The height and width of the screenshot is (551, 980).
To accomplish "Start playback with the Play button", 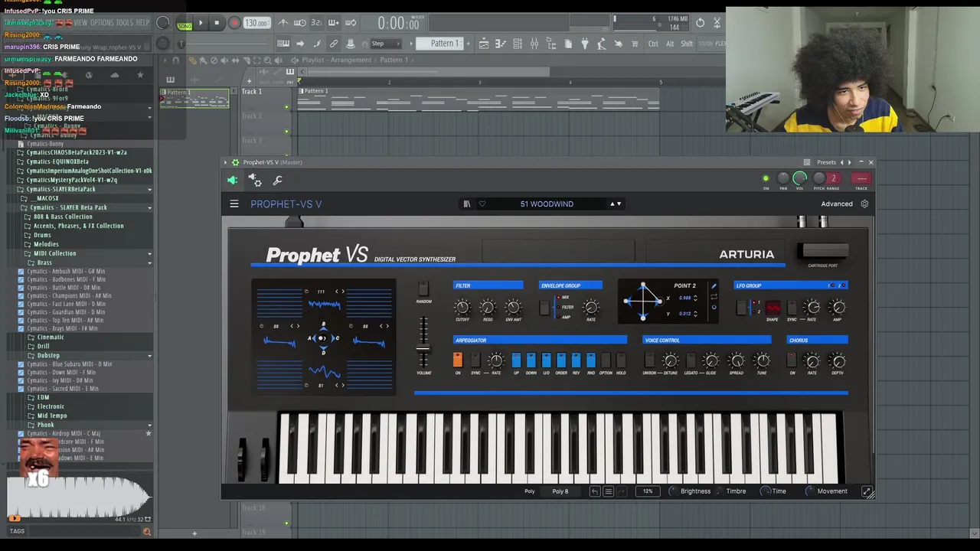I will click(x=201, y=23).
